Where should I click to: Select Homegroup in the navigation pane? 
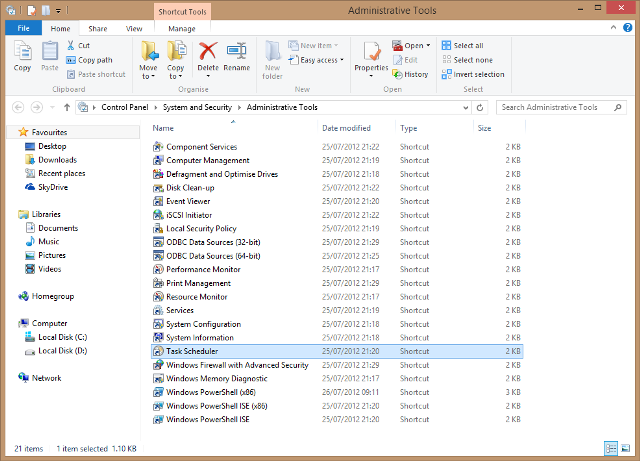(x=53, y=296)
